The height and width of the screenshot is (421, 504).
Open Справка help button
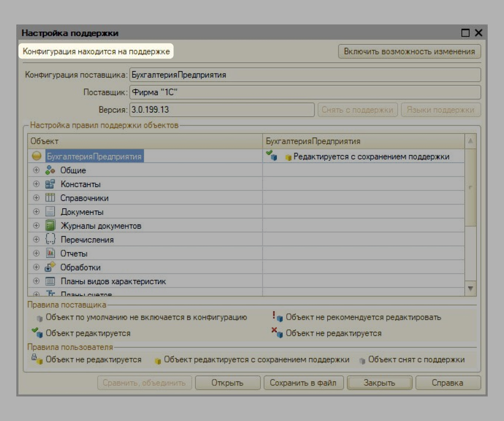click(448, 383)
